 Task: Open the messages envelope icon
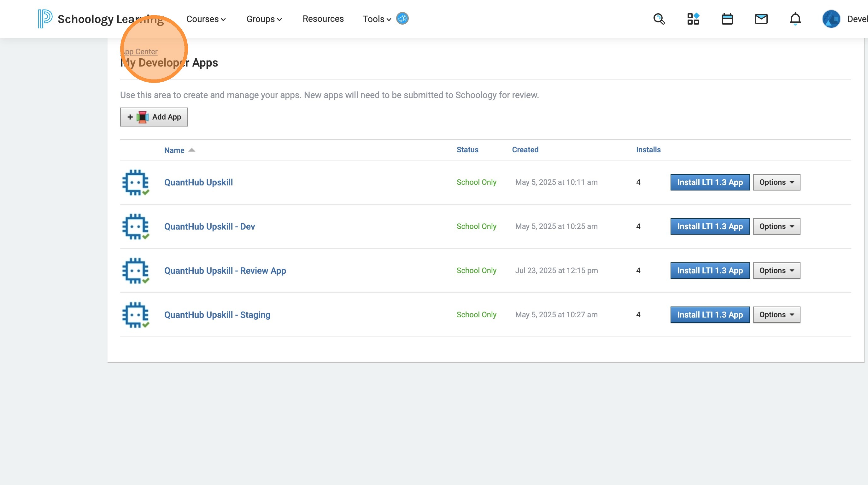tap(761, 19)
